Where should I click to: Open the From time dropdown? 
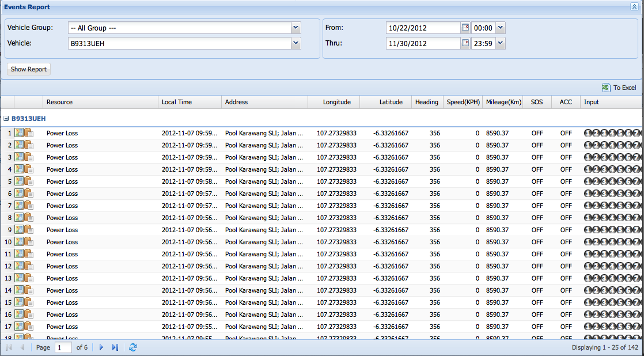(x=499, y=28)
